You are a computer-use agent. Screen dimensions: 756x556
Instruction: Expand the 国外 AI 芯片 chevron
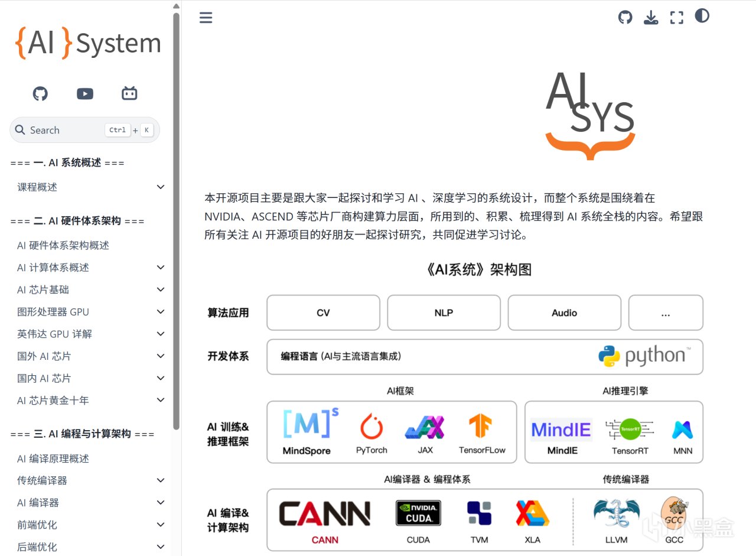161,356
